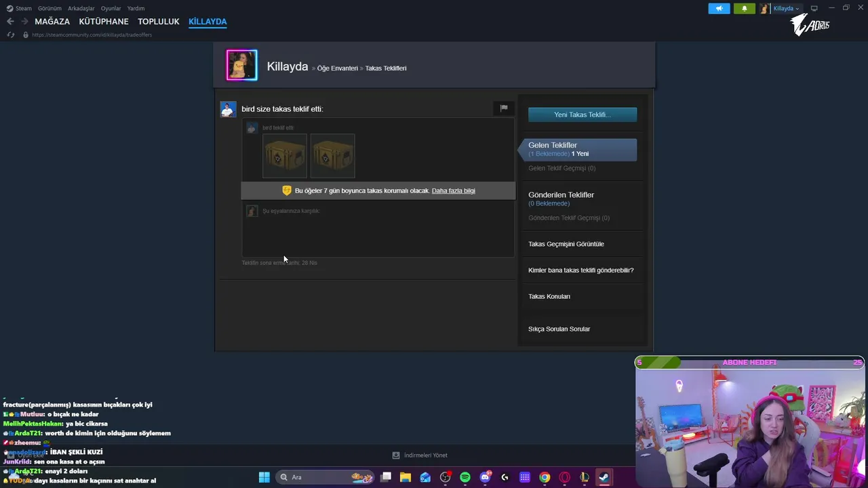This screenshot has height=488, width=868.
Task: Open Sıkça Sorulan Sorular
Action: tap(559, 329)
